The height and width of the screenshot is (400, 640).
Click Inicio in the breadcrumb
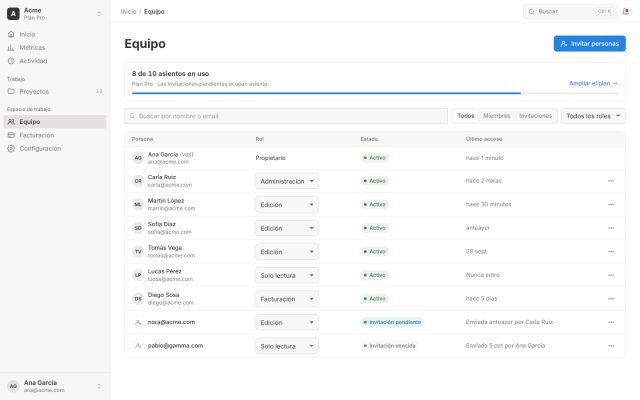click(x=128, y=11)
